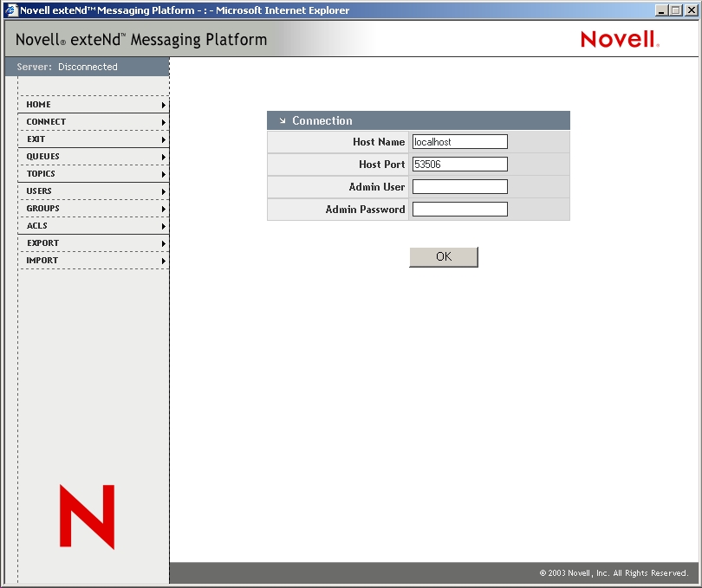
Task: Expand the arrow next to IMPORT
Action: [x=164, y=261]
